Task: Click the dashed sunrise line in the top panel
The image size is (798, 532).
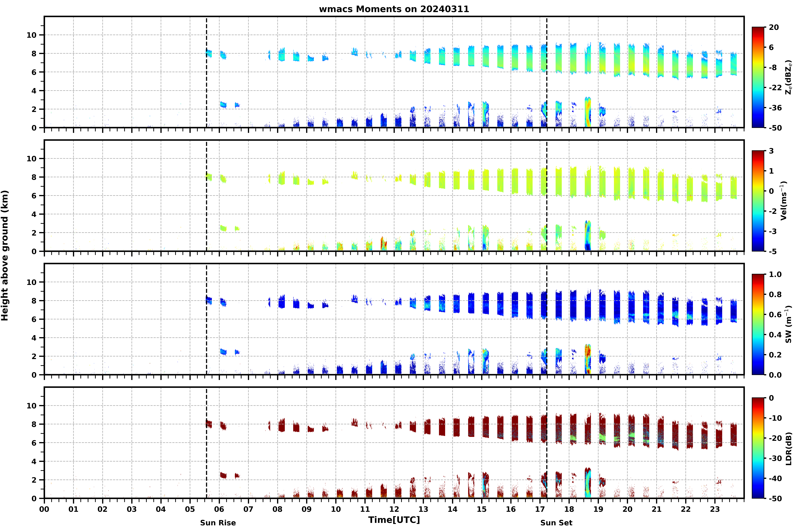Action: click(x=206, y=72)
